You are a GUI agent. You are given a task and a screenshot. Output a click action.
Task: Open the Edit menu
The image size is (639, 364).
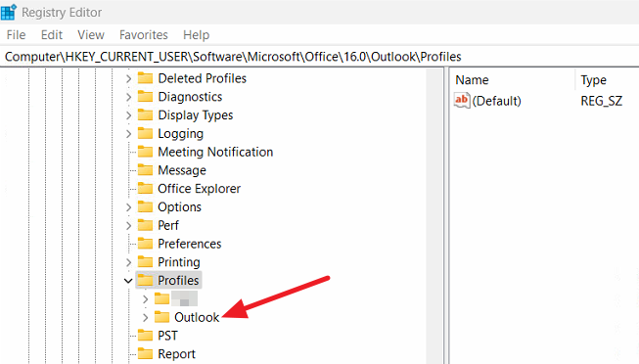(52, 35)
